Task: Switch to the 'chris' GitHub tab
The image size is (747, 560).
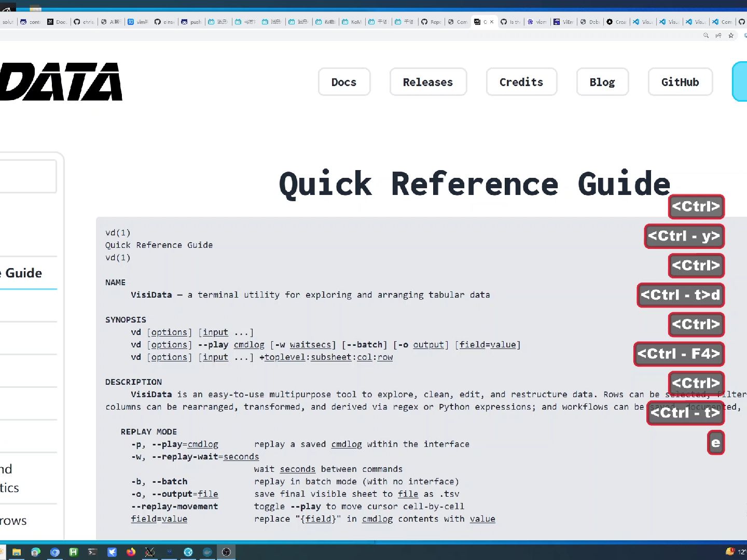Action: (84, 22)
